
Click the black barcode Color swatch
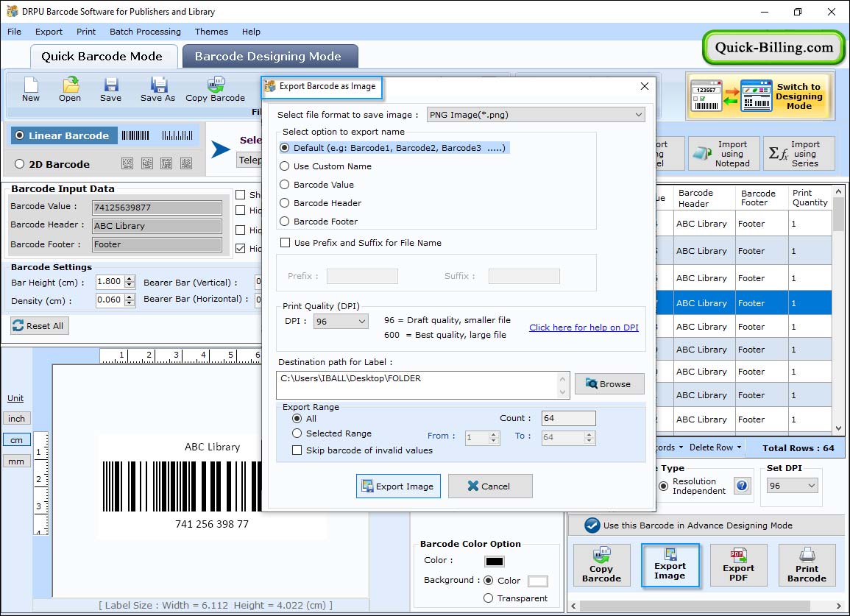[495, 562]
